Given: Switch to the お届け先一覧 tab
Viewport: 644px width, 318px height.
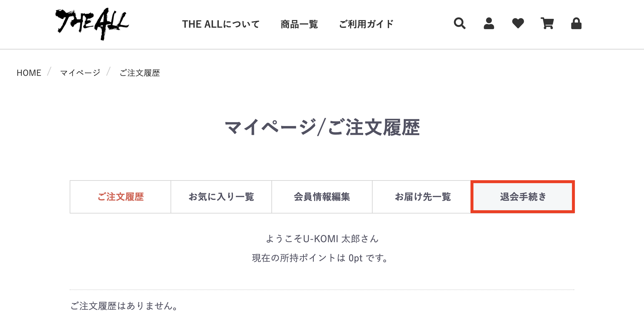Looking at the screenshot, I should coord(423,197).
